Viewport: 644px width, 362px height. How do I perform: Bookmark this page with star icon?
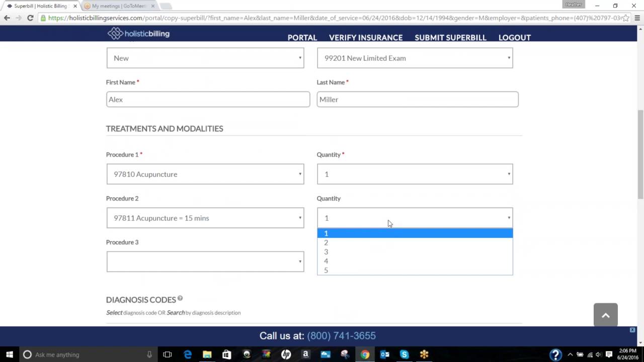[x=626, y=18]
